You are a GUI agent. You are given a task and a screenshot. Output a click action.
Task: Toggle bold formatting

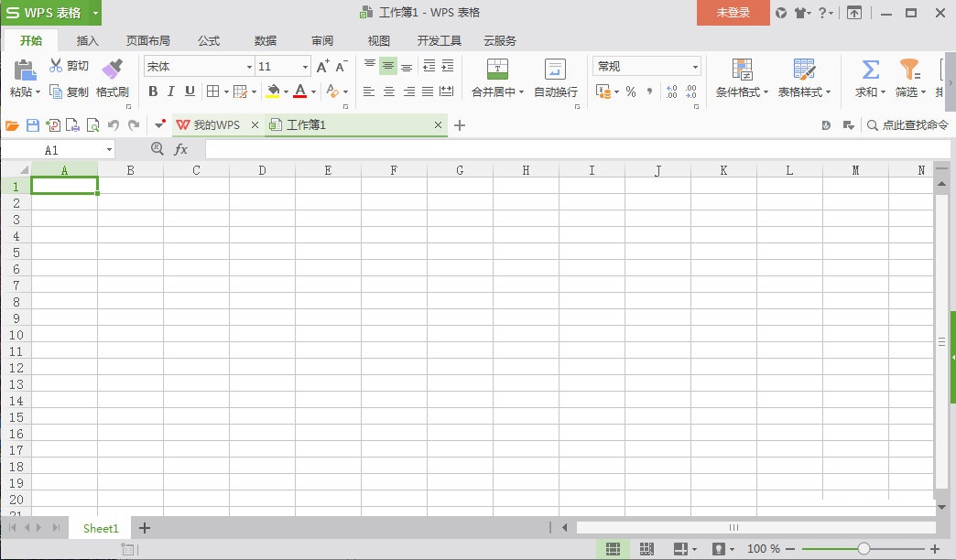pyautogui.click(x=153, y=92)
